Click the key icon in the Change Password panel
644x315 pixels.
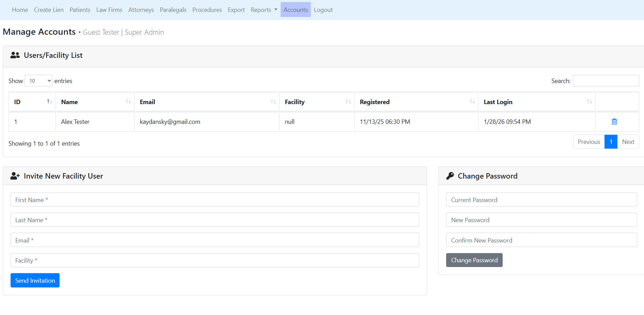450,176
